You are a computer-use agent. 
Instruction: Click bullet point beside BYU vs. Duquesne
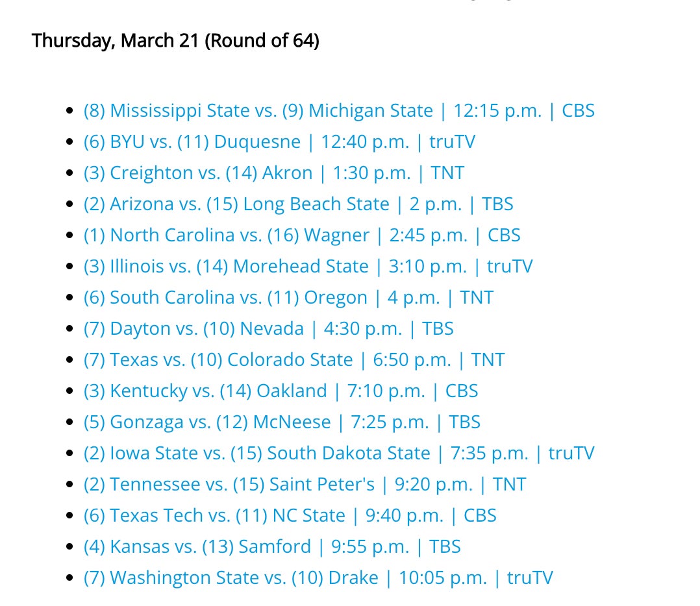point(70,142)
